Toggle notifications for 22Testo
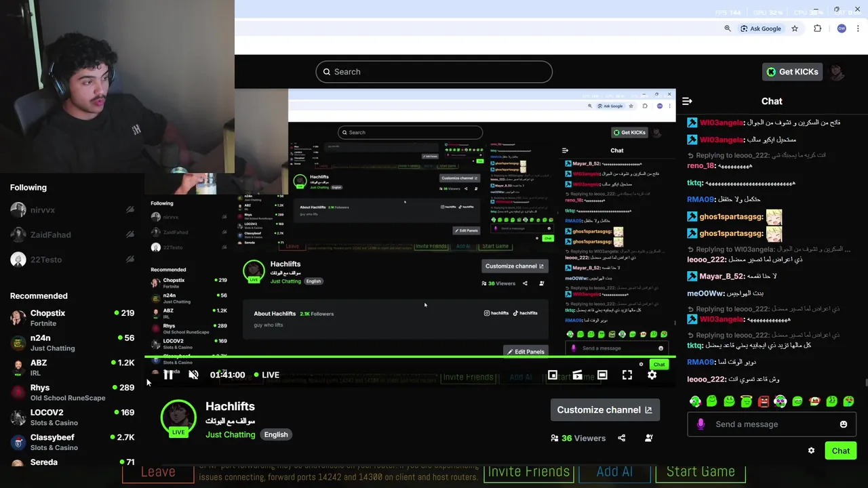868x488 pixels. tap(130, 260)
